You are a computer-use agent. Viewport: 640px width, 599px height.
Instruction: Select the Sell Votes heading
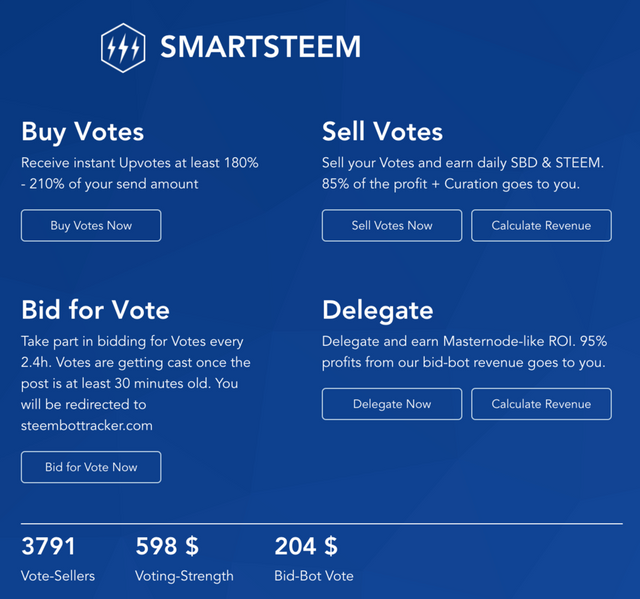pos(382,131)
